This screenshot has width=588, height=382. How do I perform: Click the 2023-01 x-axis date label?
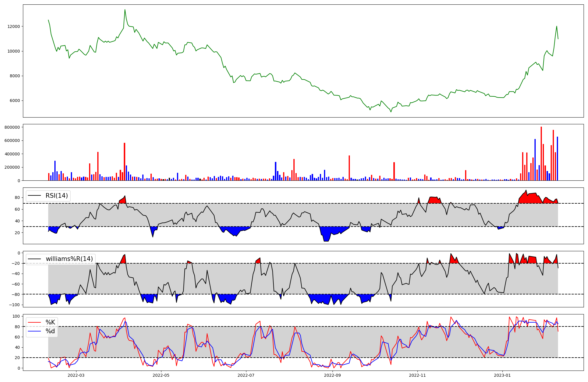point(502,375)
